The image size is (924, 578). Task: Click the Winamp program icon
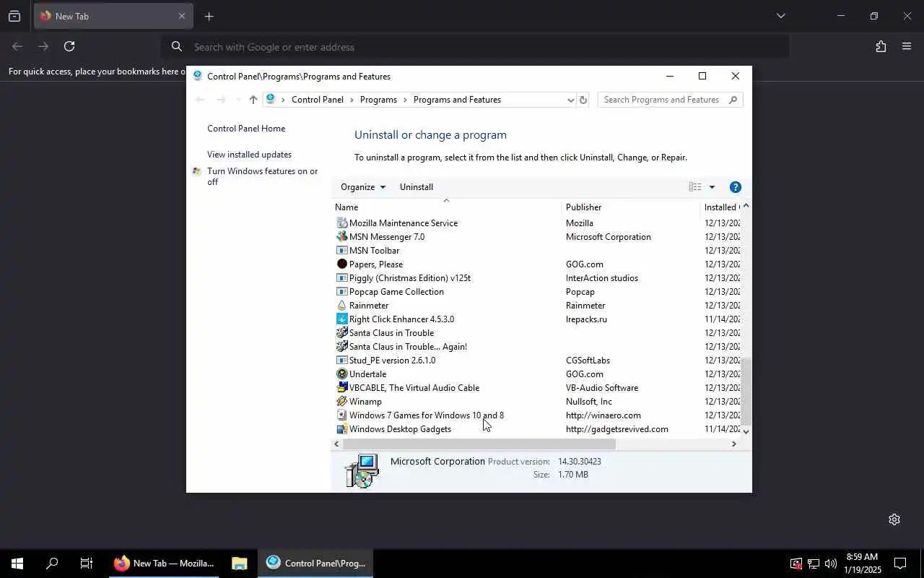342,401
